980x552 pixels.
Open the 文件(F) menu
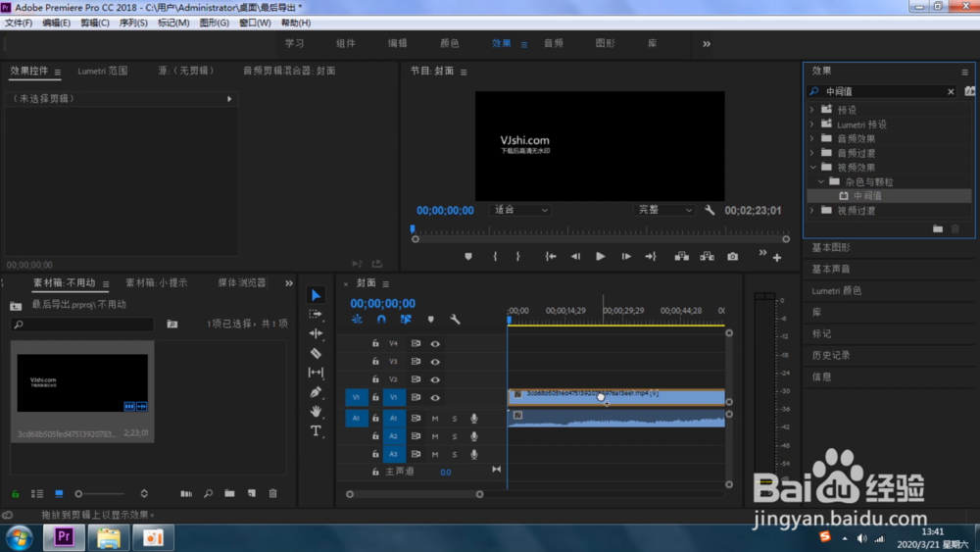coord(19,23)
